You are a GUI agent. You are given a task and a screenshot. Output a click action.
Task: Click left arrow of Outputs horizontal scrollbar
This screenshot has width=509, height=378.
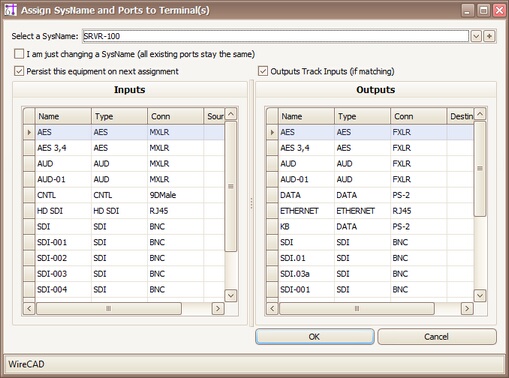pos(272,308)
